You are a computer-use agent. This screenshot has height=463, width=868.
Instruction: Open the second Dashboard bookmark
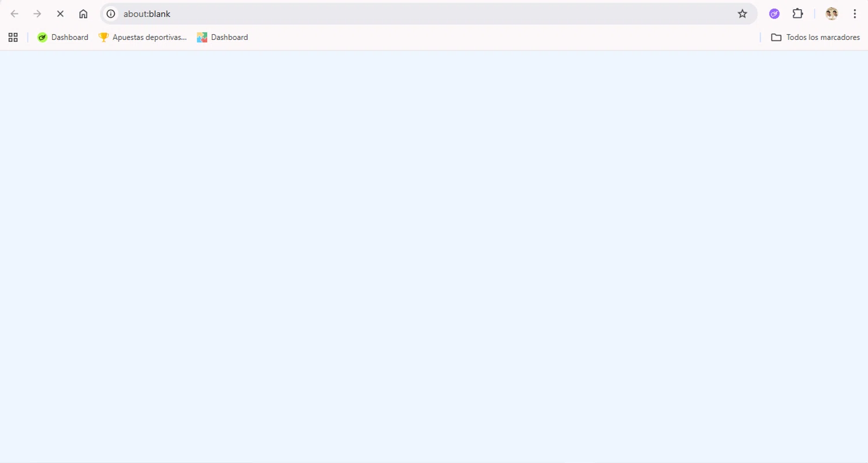click(222, 37)
